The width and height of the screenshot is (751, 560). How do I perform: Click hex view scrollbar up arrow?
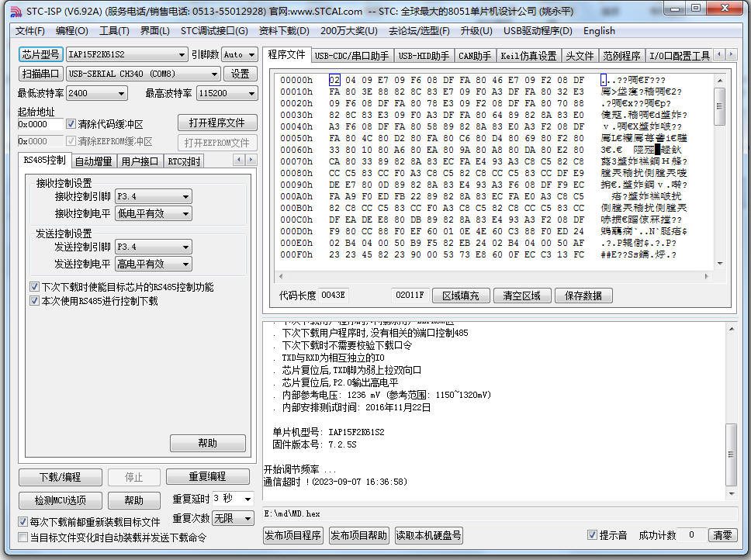719,81
